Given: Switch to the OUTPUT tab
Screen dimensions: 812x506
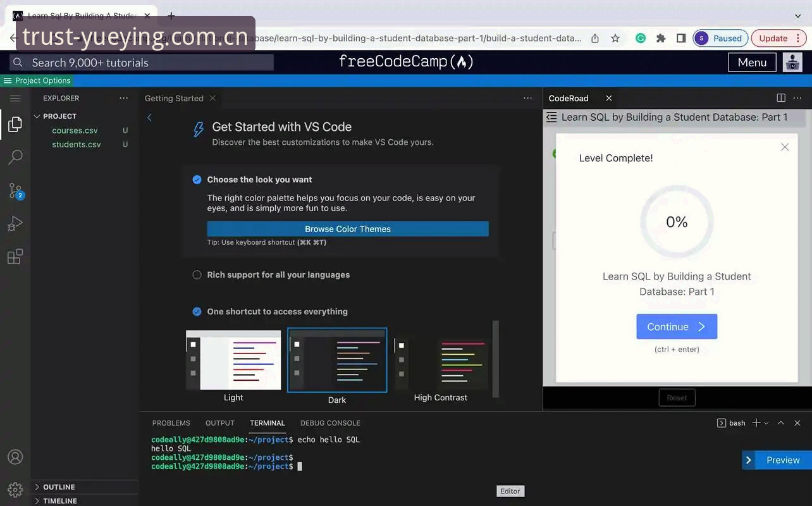Looking at the screenshot, I should 220,423.
